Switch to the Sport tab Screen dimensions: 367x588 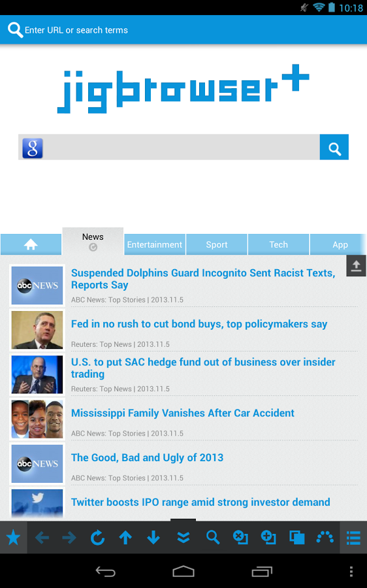pyautogui.click(x=217, y=244)
